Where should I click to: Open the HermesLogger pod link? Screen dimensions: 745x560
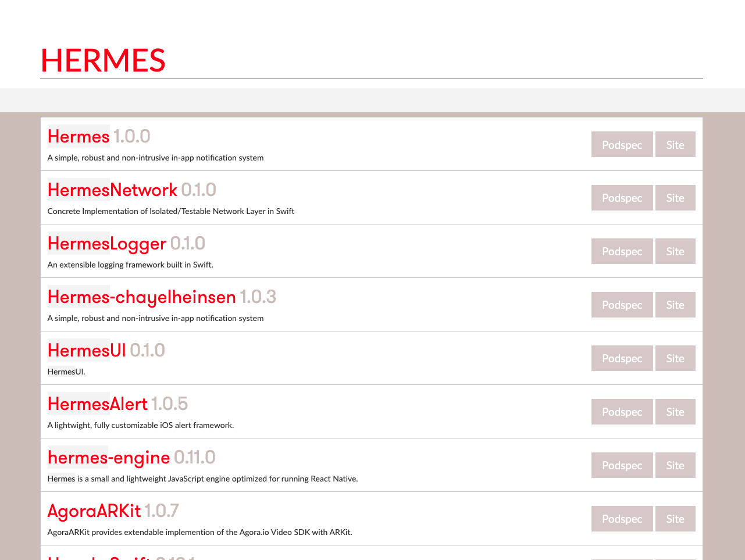click(107, 244)
